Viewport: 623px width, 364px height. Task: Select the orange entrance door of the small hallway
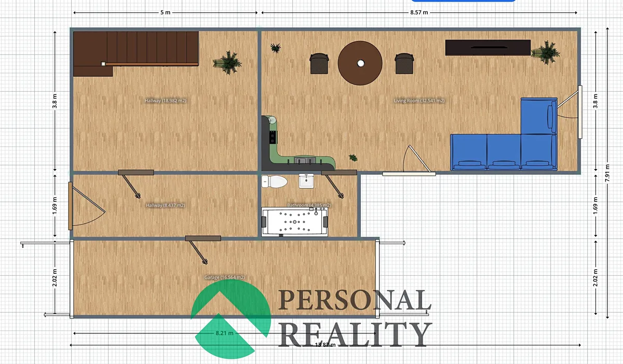(x=71, y=205)
